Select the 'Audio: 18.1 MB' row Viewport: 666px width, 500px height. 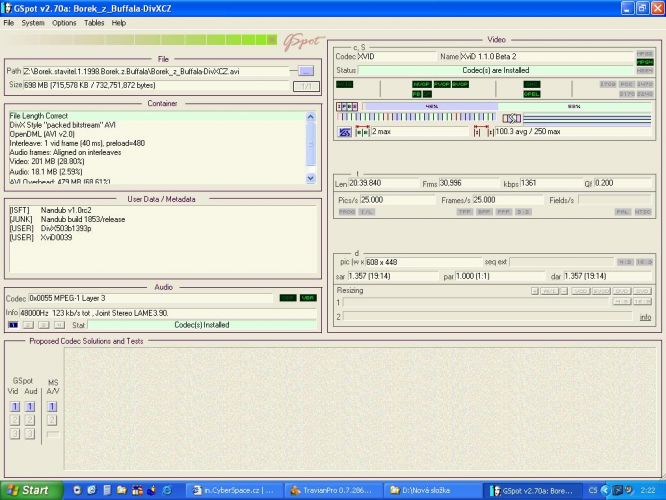(x=156, y=172)
